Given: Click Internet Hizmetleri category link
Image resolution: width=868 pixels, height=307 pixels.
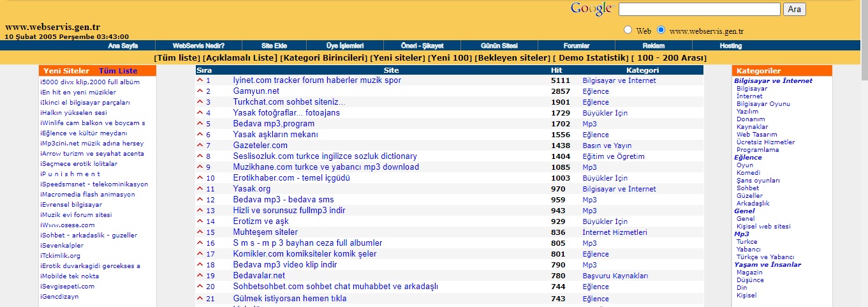Looking at the screenshot, I should tap(615, 232).
